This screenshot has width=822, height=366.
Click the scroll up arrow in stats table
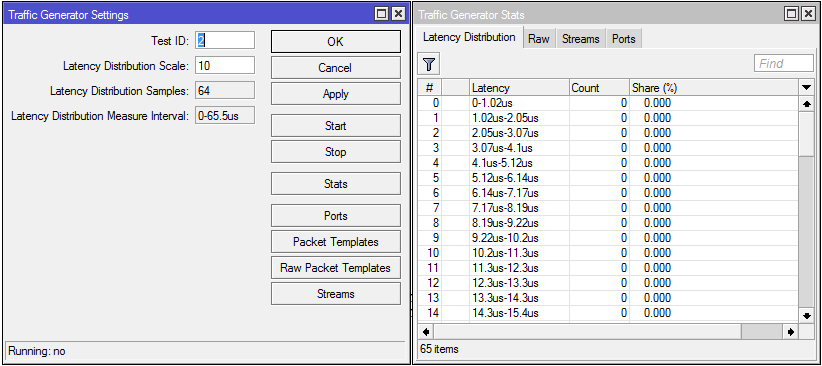pyautogui.click(x=806, y=104)
